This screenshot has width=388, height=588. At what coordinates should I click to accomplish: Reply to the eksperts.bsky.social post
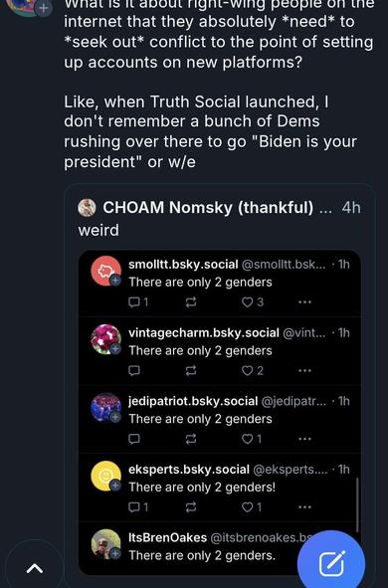point(138,507)
